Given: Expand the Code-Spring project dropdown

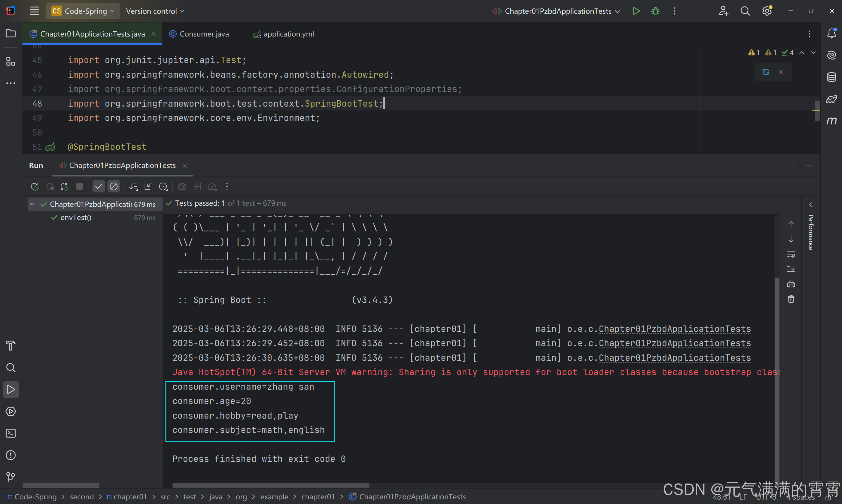Looking at the screenshot, I should click(83, 11).
